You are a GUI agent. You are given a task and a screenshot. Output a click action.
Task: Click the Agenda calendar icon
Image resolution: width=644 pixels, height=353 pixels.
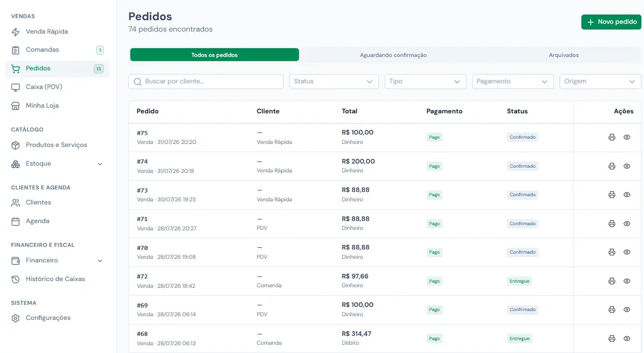coord(16,221)
